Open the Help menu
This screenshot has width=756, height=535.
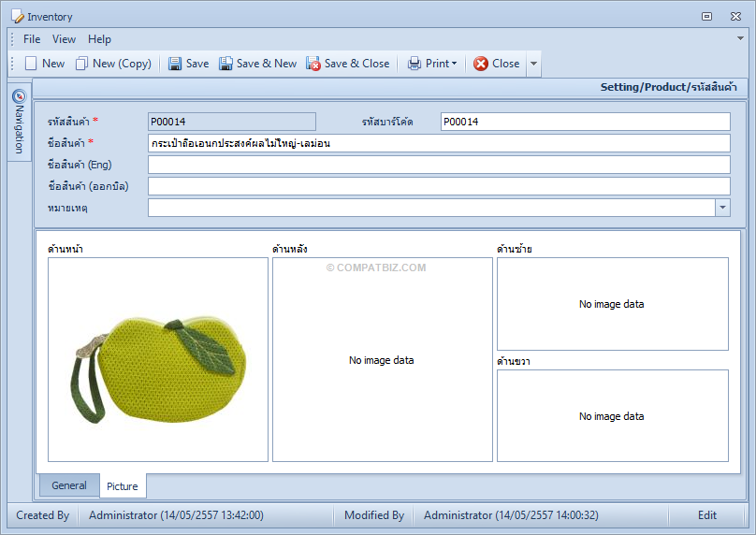[99, 39]
